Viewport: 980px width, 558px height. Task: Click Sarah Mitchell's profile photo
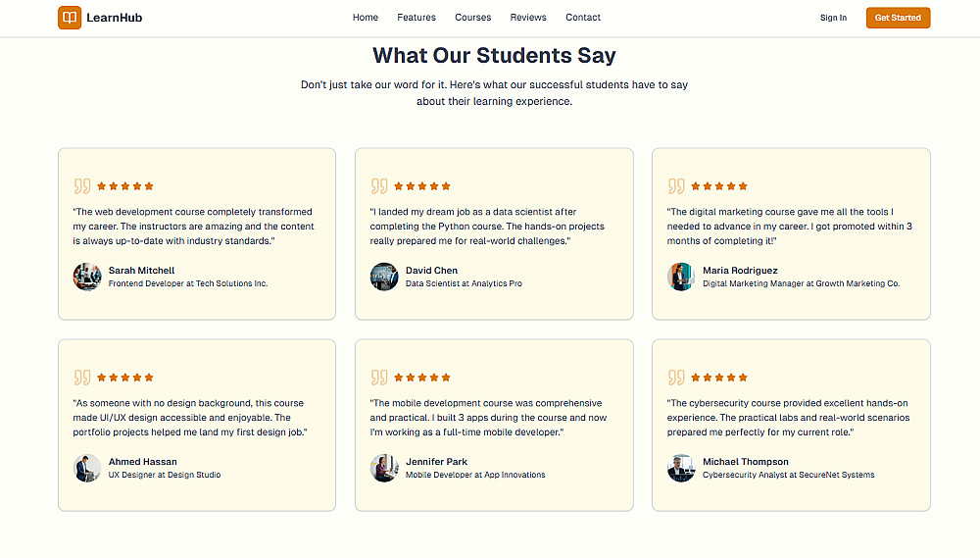(x=87, y=277)
